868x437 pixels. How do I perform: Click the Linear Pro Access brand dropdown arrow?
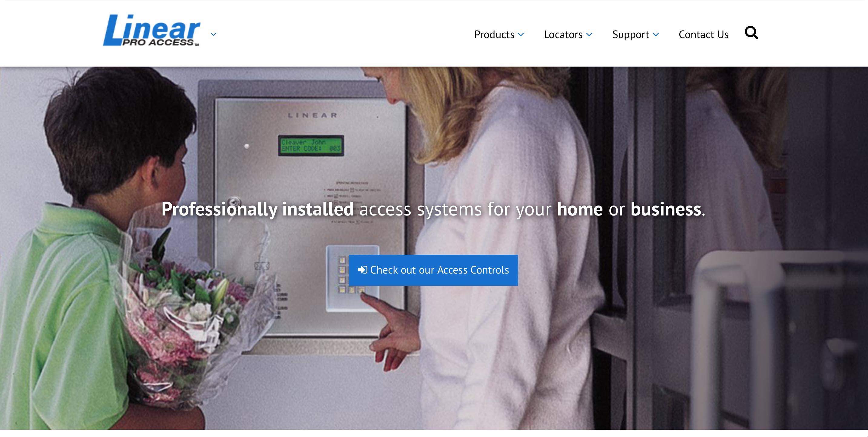click(x=214, y=34)
